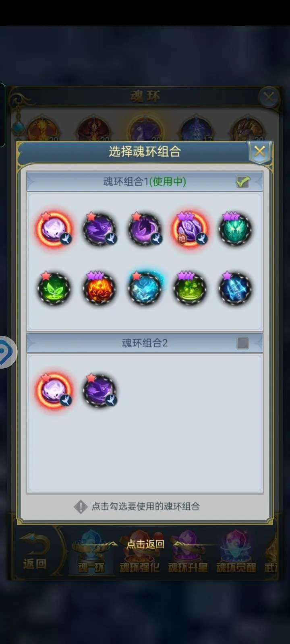
Task: Select the fire flame soul ring
Action: point(99,289)
